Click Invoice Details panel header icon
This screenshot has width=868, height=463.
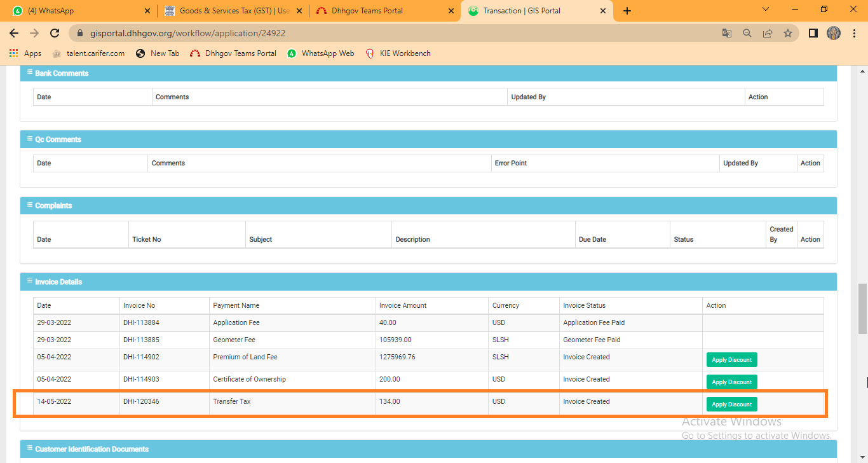(29, 281)
